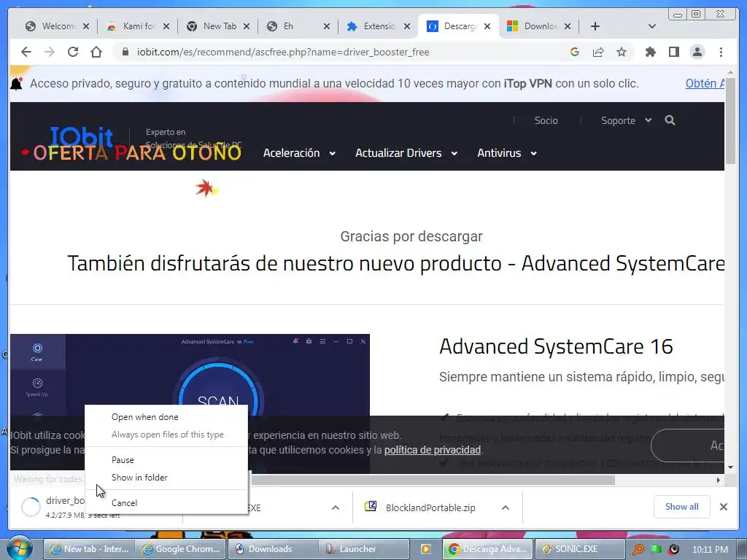
Task: Open SONIC.EXE taskbar window
Action: [580, 549]
